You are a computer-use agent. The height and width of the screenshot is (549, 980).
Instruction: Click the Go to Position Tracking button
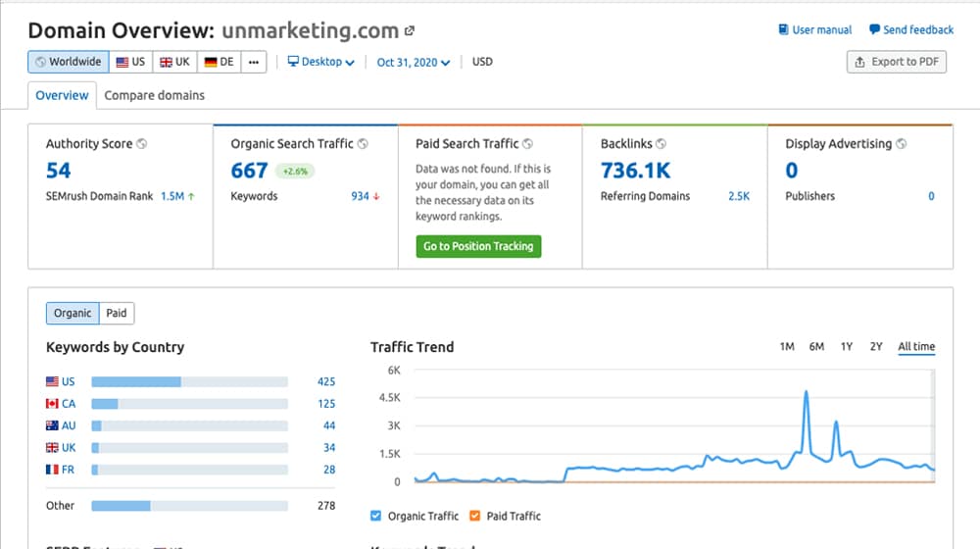pos(478,246)
